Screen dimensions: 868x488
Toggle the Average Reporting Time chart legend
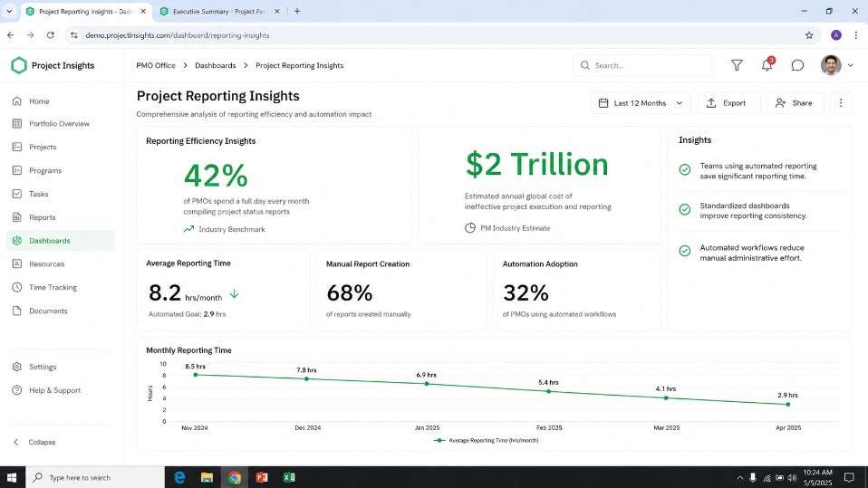[486, 440]
